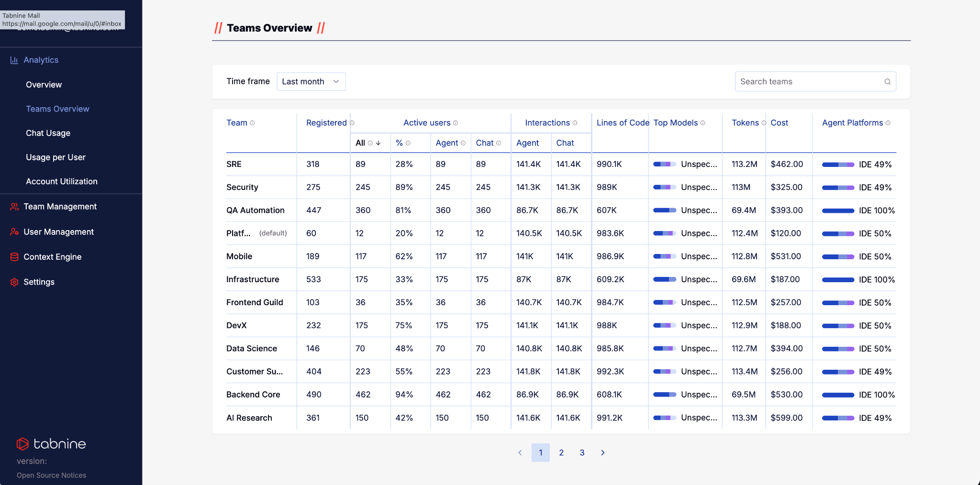This screenshot has width=980, height=485.
Task: Click the Settings gear icon
Action: 14,282
